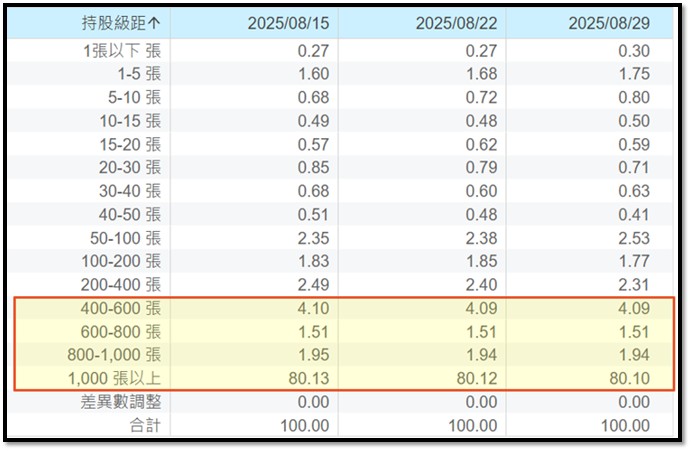Click the 0.50 value in 10-15 張 row
Screen dimensions: 691x451
click(634, 121)
